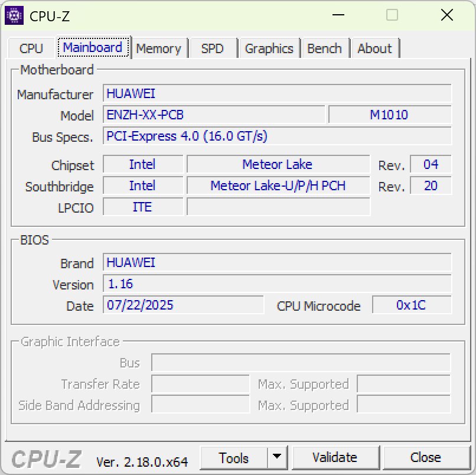The image size is (476, 475).
Task: Minimize the CPU-Z window
Action: point(338,15)
